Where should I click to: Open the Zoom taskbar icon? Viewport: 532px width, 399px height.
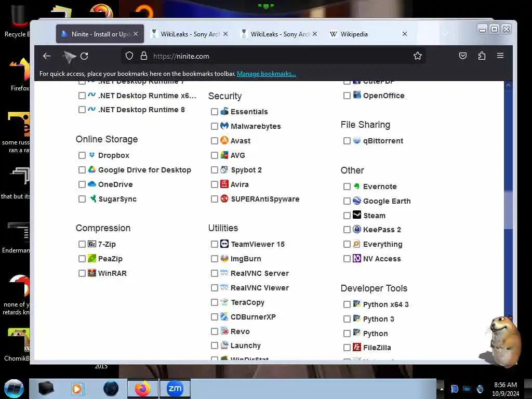coord(175,389)
